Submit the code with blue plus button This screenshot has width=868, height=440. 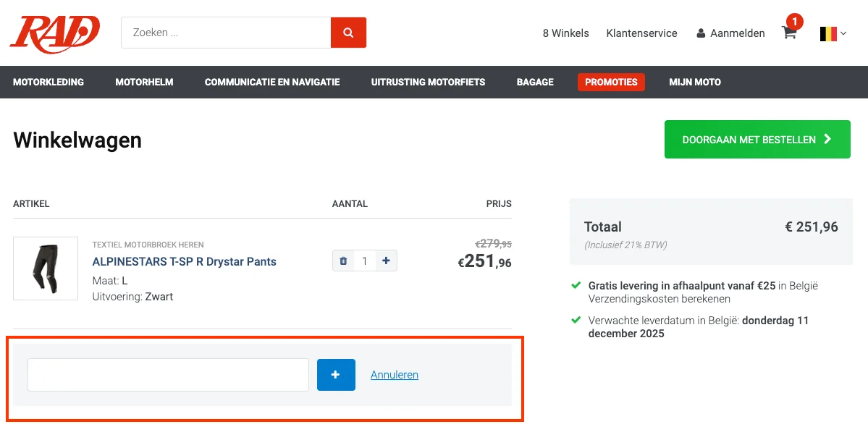tap(336, 375)
